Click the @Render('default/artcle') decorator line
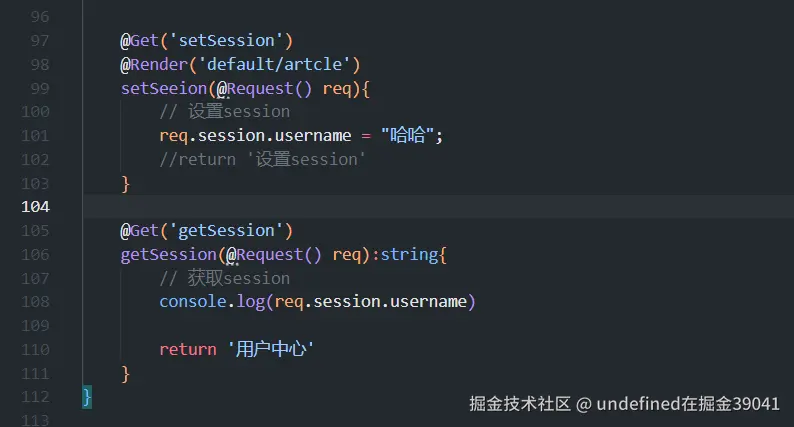 [x=240, y=64]
